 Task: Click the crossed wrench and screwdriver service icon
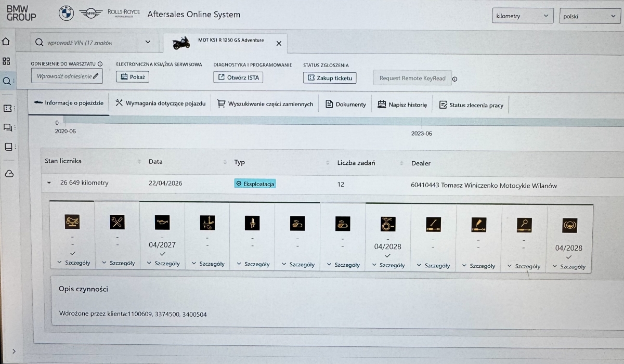(117, 222)
